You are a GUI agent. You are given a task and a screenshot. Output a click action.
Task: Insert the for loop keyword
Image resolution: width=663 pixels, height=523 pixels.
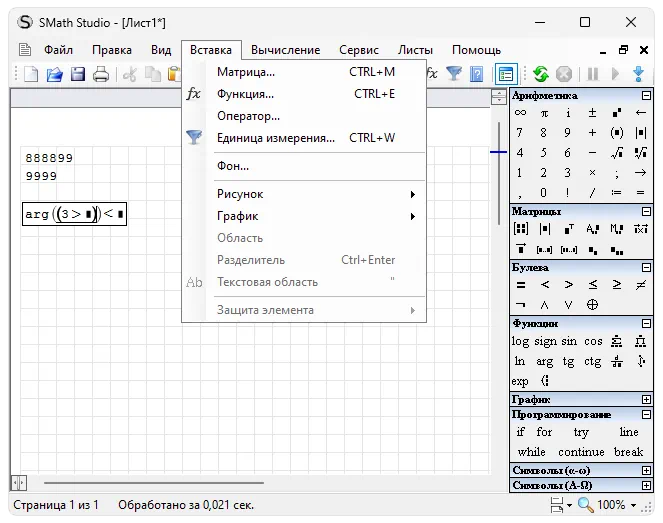click(x=544, y=432)
